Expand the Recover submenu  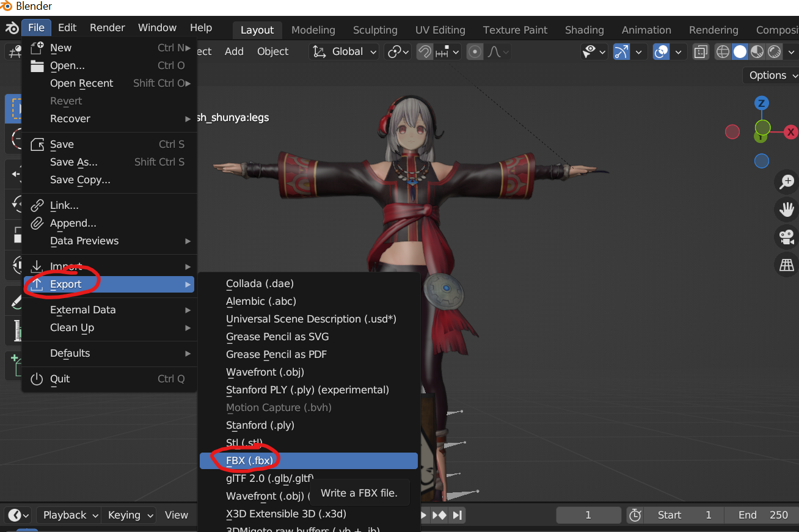tap(109, 118)
